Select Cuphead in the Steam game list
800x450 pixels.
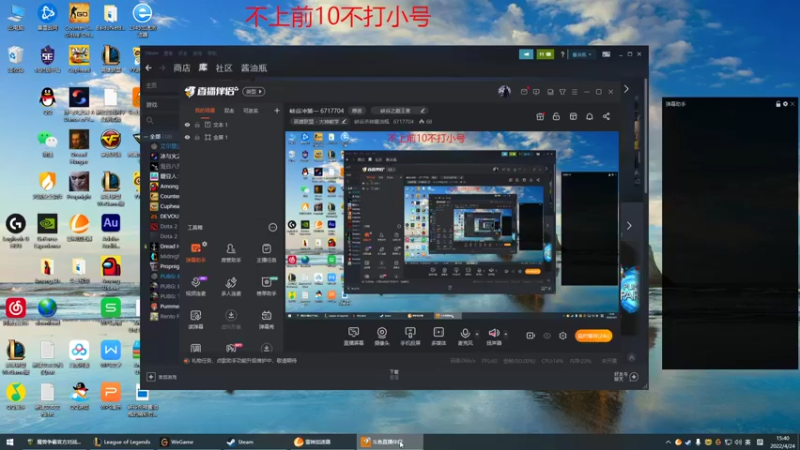click(x=164, y=206)
